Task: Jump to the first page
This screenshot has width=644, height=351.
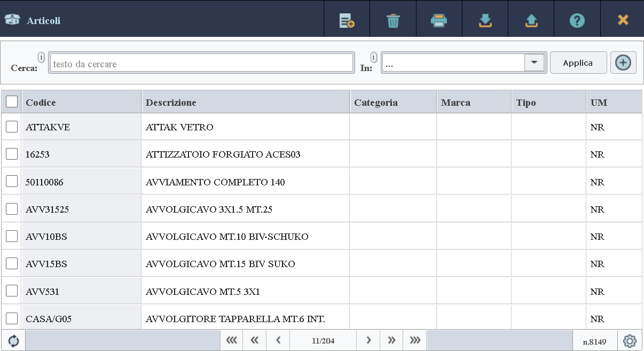Action: click(232, 340)
